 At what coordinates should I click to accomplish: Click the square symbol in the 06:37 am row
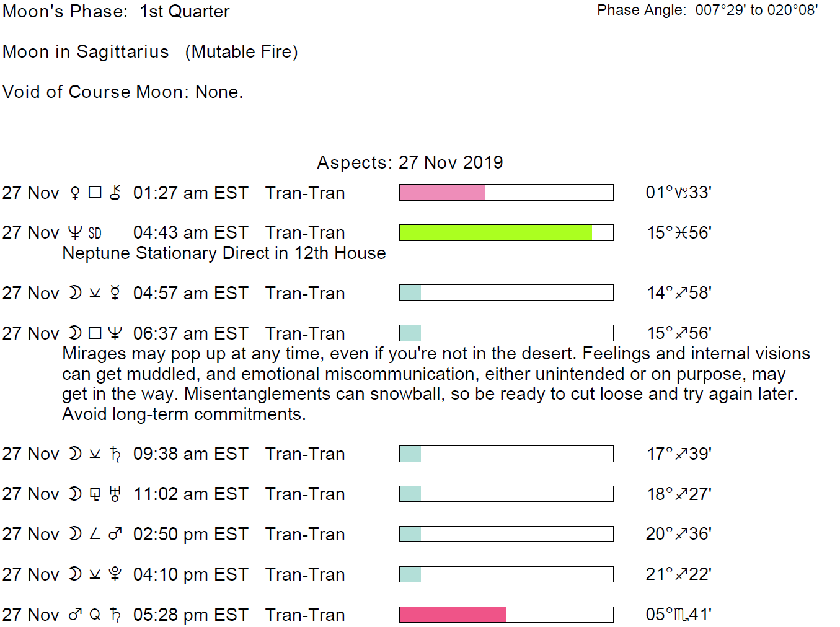coord(95,333)
